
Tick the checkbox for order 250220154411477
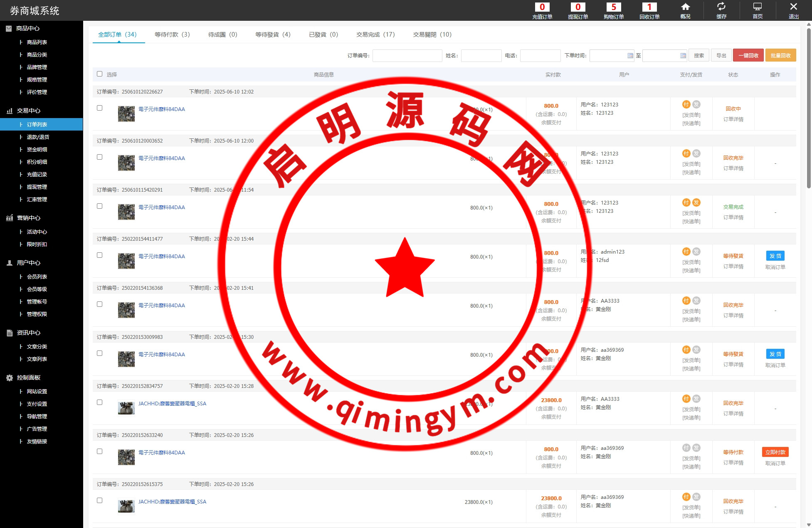99,255
